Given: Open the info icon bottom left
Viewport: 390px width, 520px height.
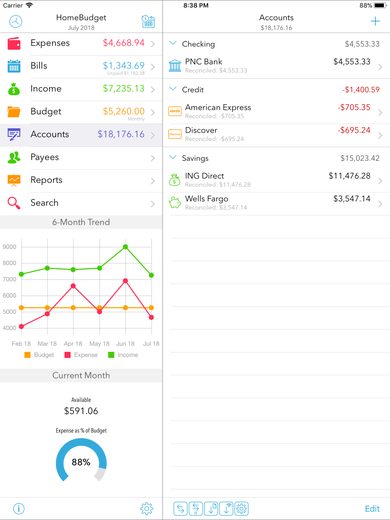Looking at the screenshot, I should tap(19, 509).
